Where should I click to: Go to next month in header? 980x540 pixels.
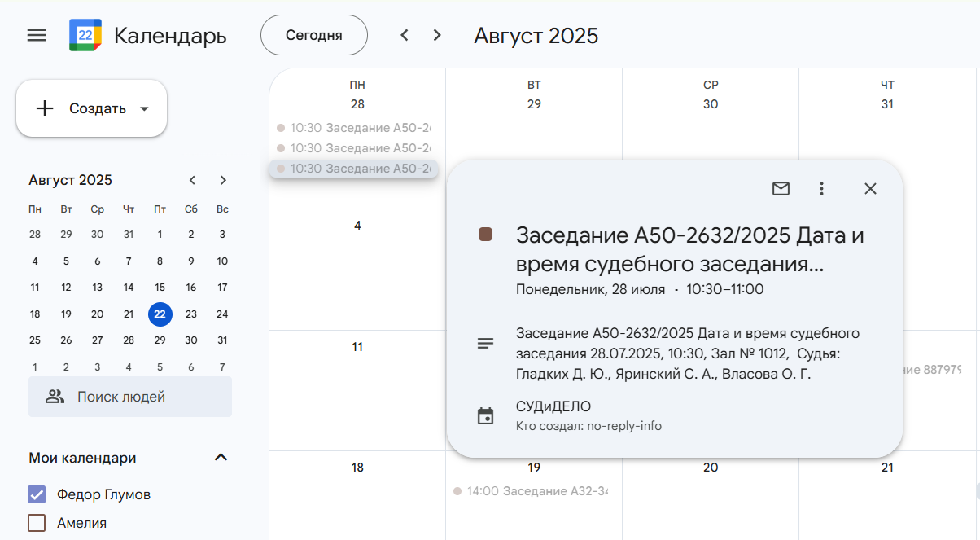[437, 35]
